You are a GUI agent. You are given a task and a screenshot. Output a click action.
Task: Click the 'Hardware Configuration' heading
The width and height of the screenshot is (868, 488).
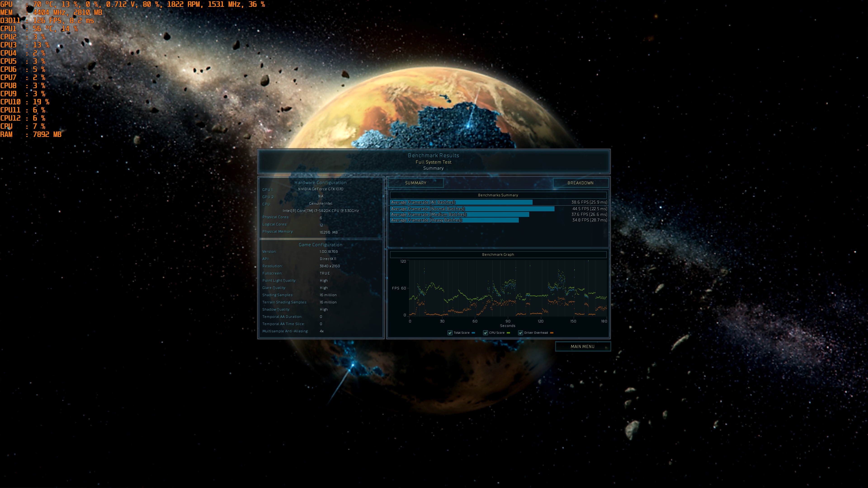point(321,183)
